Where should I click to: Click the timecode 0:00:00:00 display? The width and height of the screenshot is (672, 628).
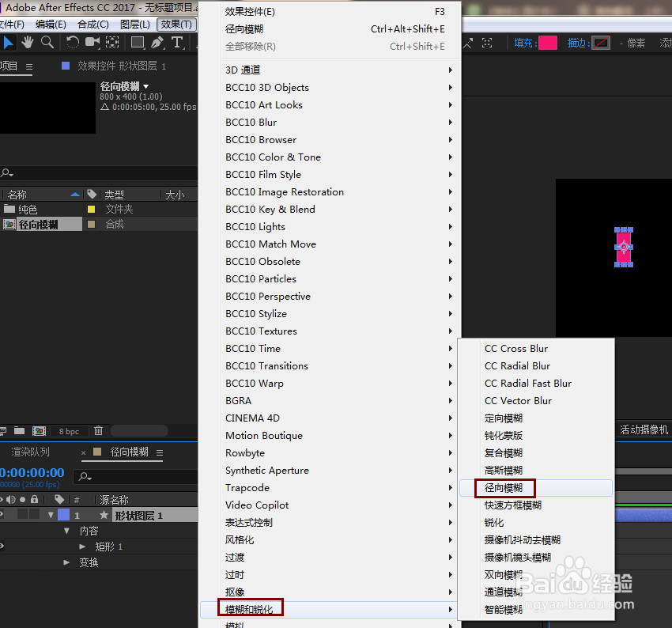click(32, 472)
